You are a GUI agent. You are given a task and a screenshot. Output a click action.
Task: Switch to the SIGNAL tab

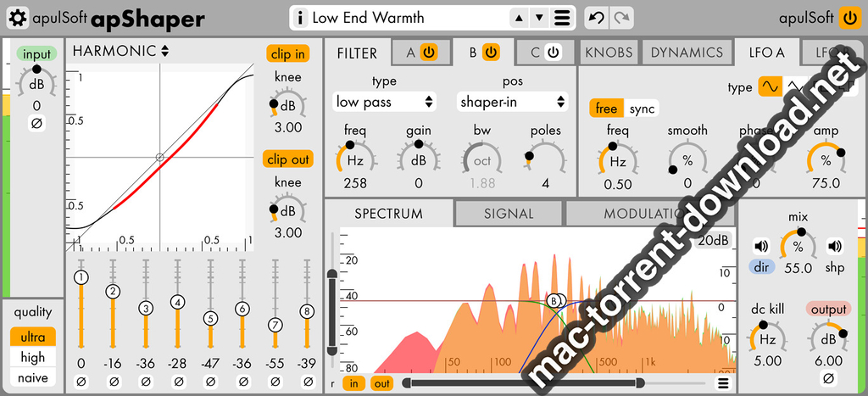coord(509,214)
